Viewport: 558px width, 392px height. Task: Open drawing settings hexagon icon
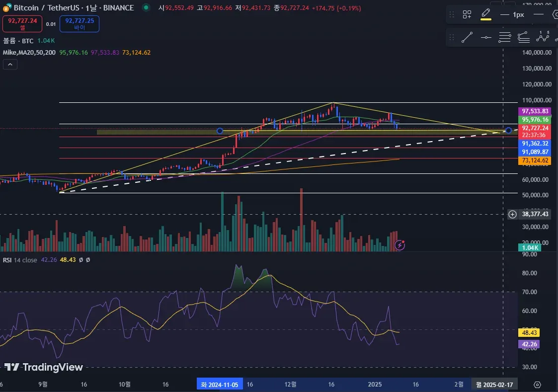tap(555, 14)
